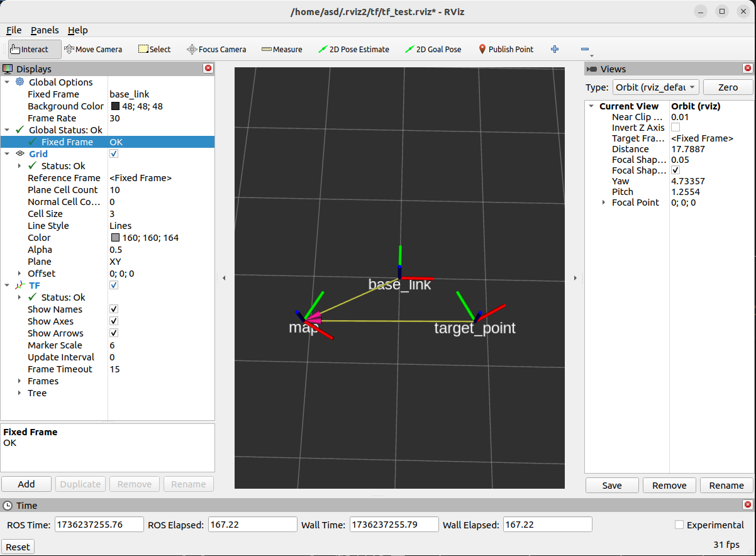
Task: Enable the Invert Z Axis checkbox
Action: (x=675, y=127)
